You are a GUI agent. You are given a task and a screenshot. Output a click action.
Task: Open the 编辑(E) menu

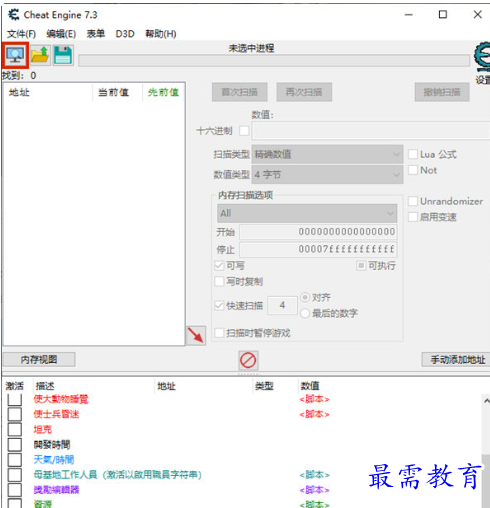(61, 34)
